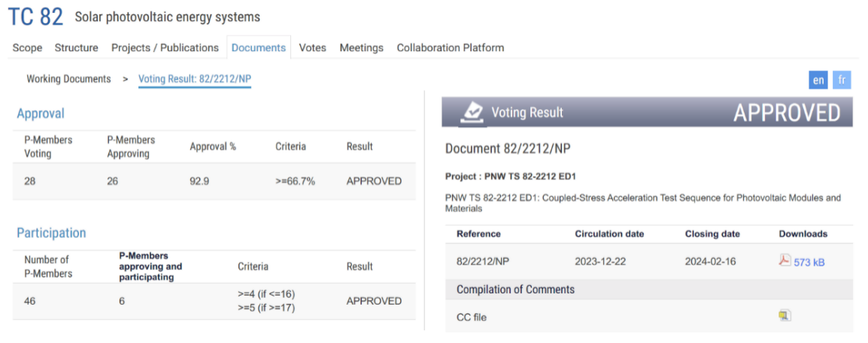
Task: View the Votes tab
Action: 312,47
